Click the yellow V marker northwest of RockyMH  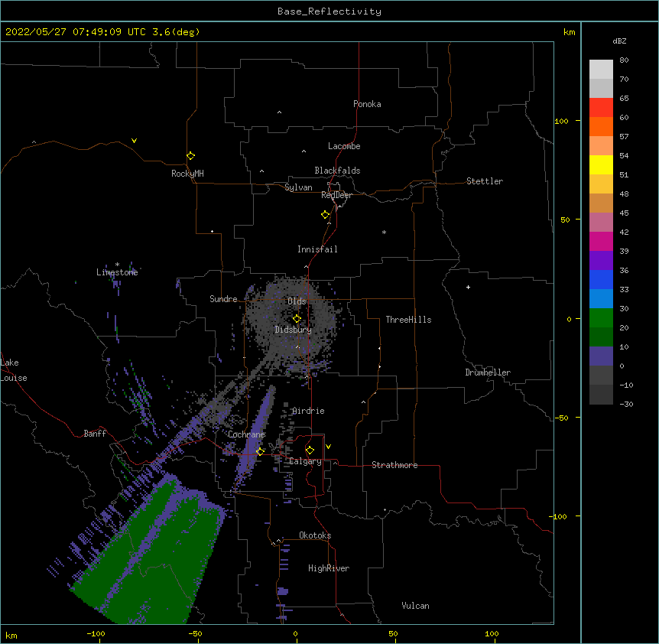pyautogui.click(x=134, y=141)
